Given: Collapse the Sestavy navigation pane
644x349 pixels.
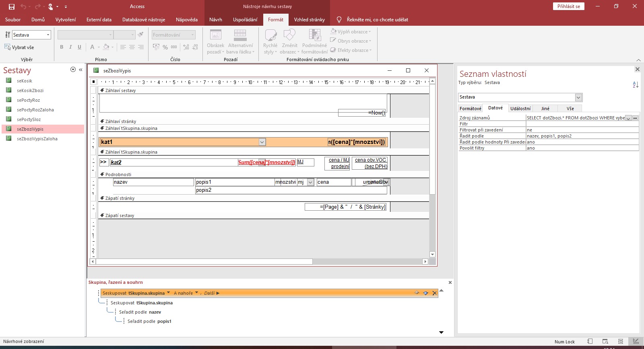Looking at the screenshot, I should 80,70.
